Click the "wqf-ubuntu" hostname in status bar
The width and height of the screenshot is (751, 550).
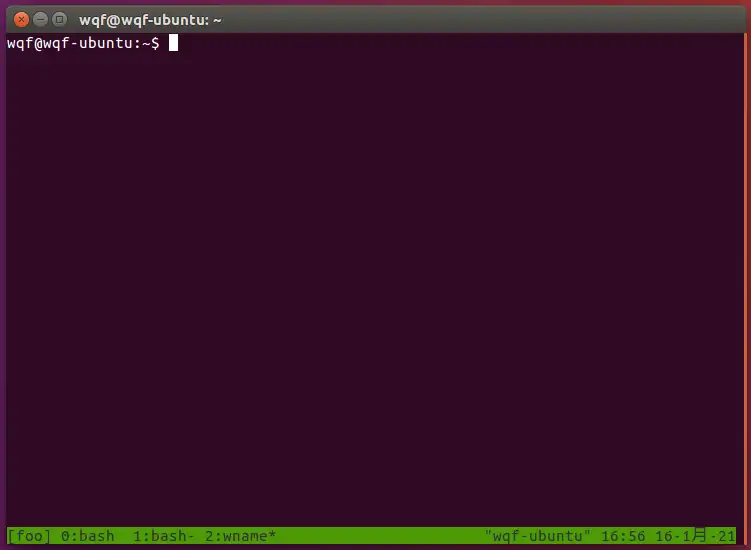click(537, 536)
